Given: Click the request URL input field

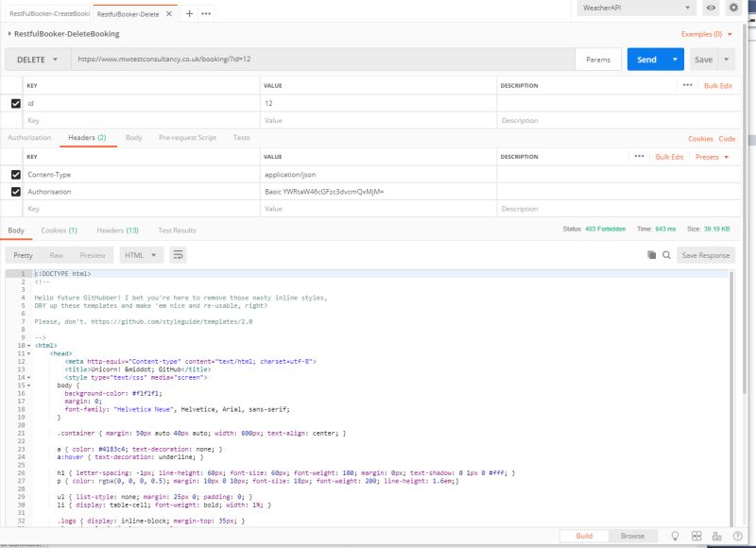Looking at the screenshot, I should coord(323,60).
